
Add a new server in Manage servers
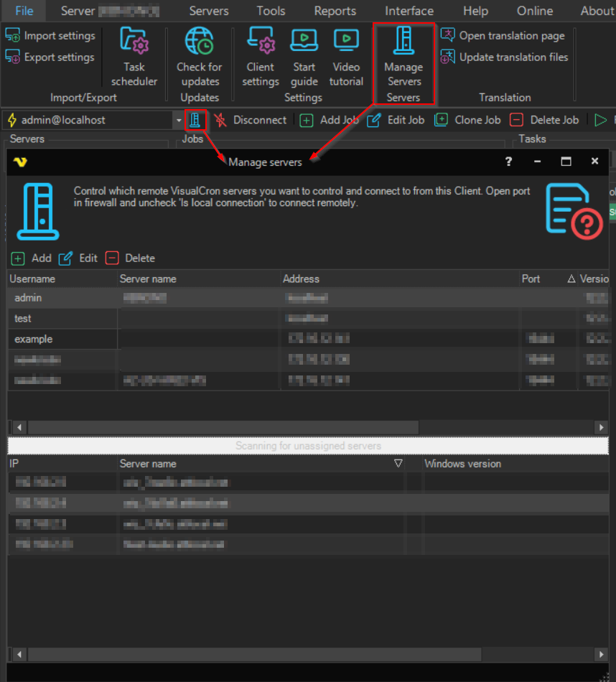32,258
